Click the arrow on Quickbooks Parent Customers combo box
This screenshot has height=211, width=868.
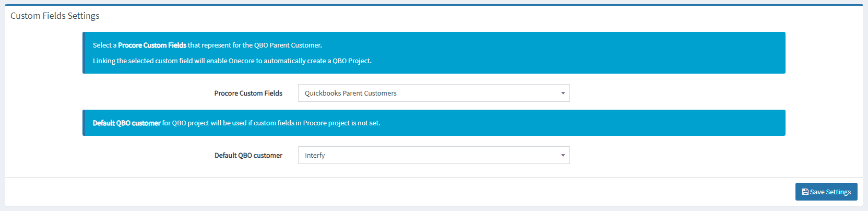[x=563, y=93]
